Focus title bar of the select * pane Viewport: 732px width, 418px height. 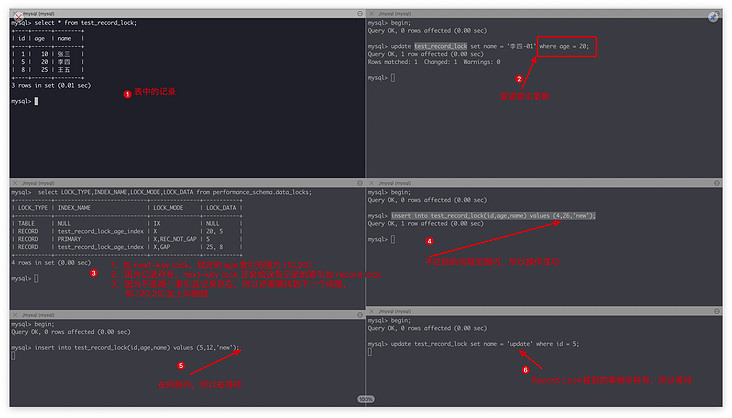(187, 14)
